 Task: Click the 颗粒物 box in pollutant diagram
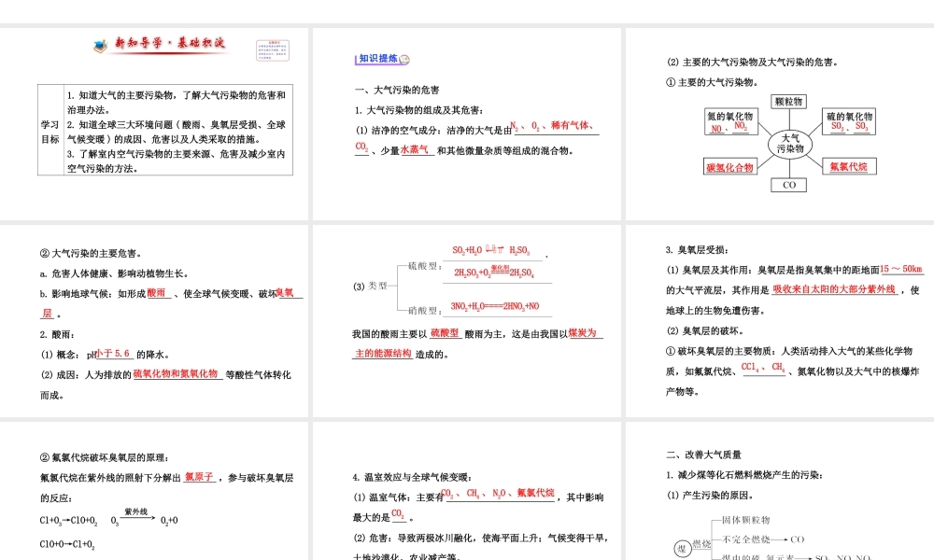(789, 102)
